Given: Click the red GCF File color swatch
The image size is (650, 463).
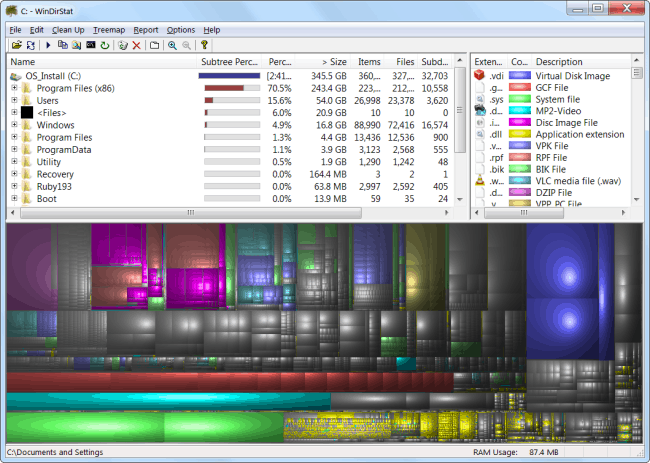Looking at the screenshot, I should click(x=520, y=87).
